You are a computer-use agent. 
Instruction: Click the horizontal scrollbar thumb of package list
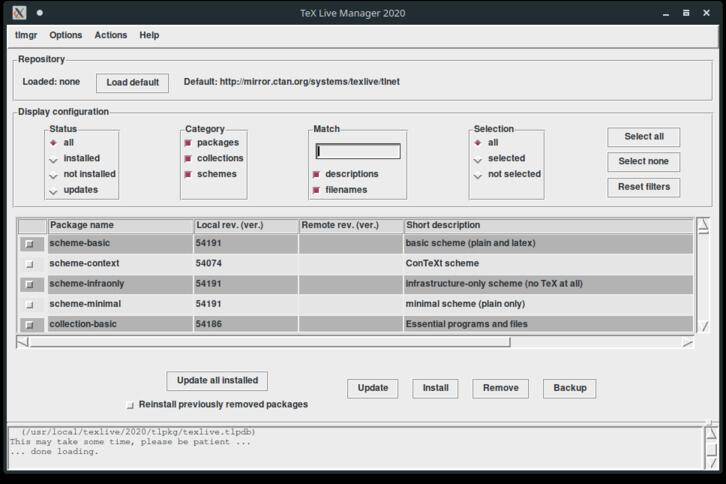click(269, 342)
